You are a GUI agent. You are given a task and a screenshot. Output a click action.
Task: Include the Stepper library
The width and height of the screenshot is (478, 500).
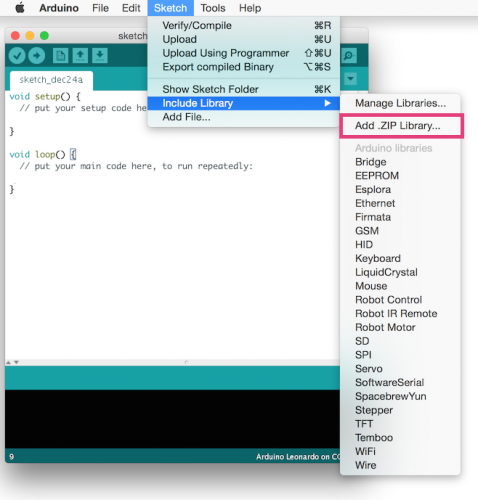tap(400, 410)
